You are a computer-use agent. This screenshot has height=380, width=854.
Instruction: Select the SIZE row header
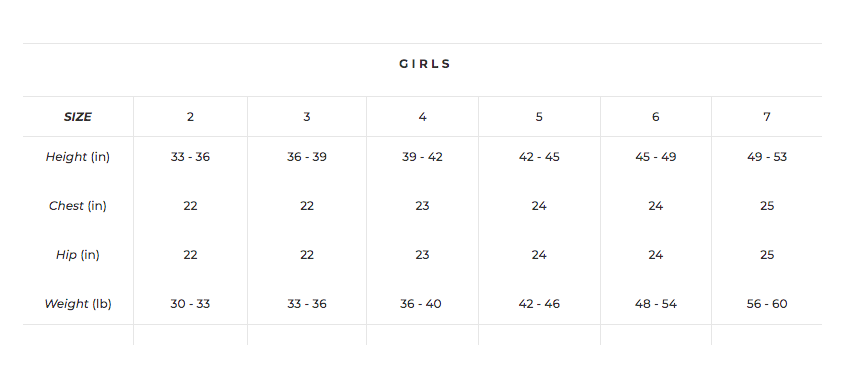coord(78,117)
